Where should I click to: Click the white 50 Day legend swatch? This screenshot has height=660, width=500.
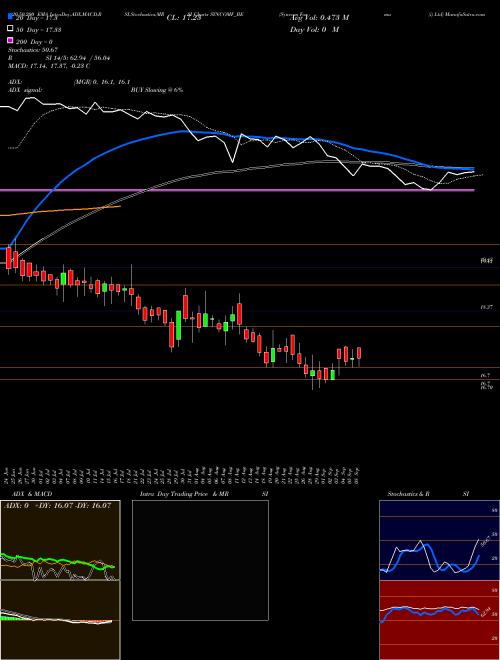(x=11, y=29)
